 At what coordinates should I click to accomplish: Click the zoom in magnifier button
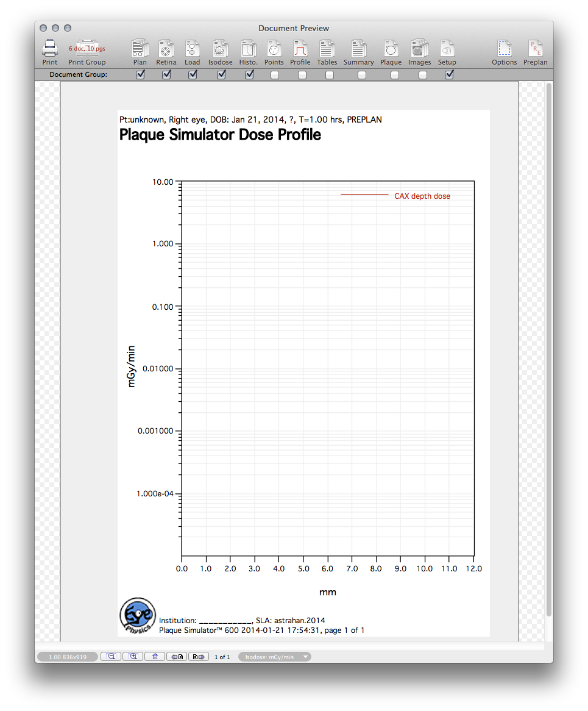point(133,657)
